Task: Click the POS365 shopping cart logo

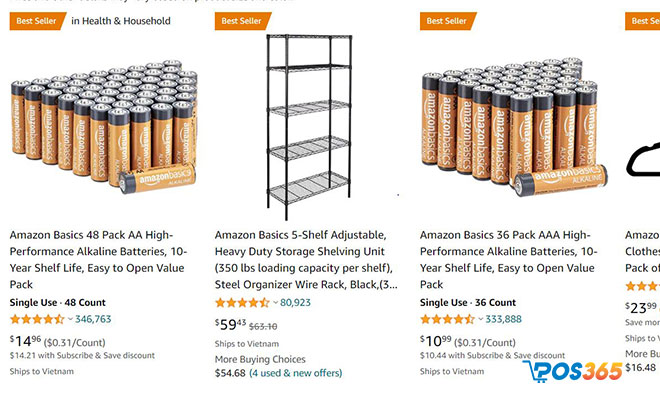Action: click(573, 371)
